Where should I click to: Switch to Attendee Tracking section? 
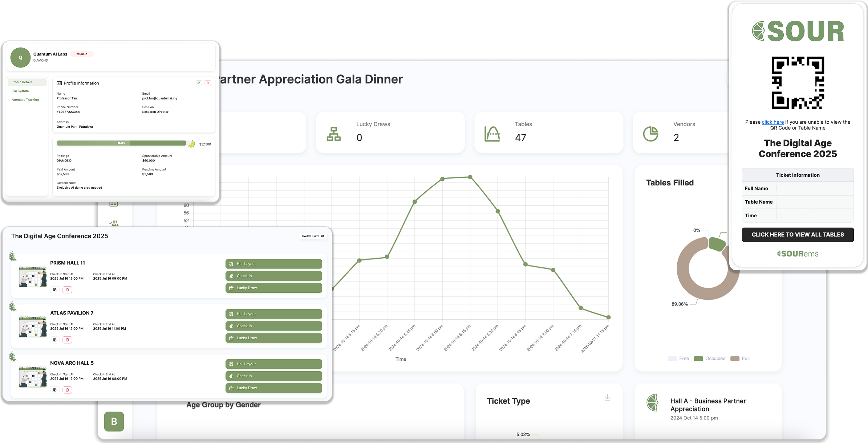click(x=25, y=99)
